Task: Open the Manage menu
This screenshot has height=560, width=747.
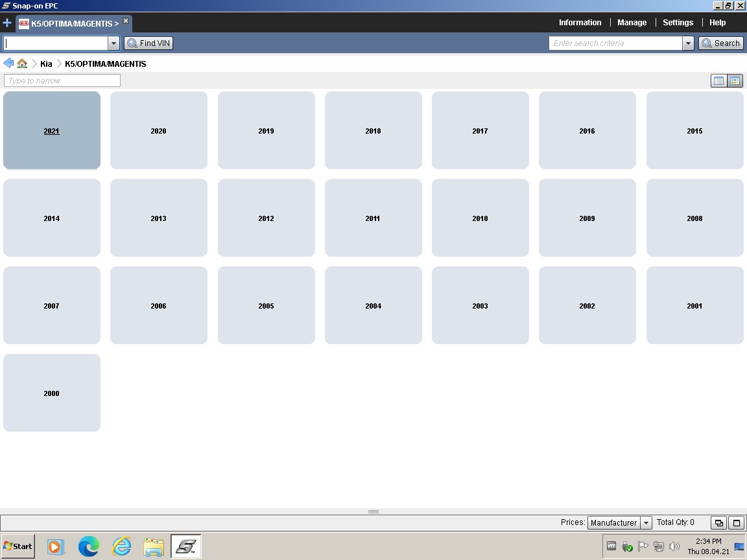Action: click(x=632, y=23)
